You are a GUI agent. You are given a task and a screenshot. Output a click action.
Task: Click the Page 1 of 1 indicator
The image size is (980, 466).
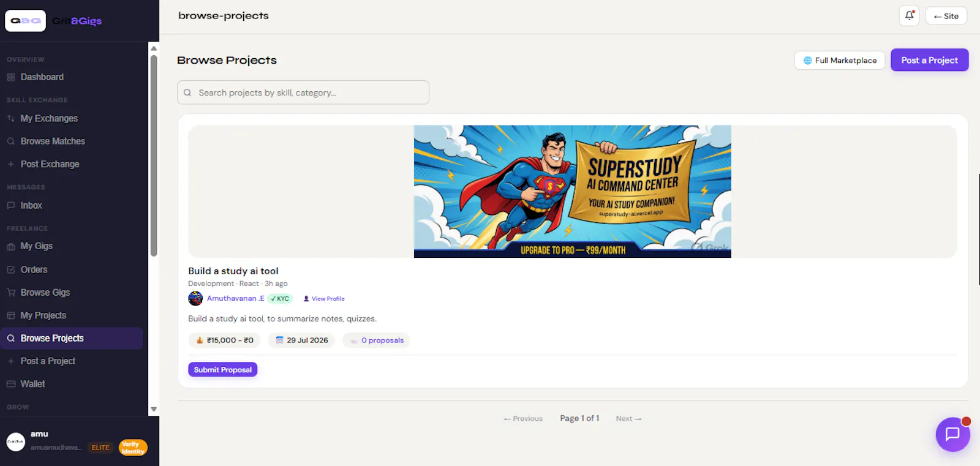(579, 418)
